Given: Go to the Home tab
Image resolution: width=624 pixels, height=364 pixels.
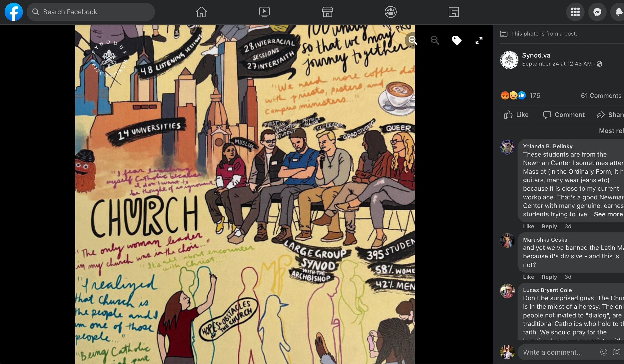Looking at the screenshot, I should 201,12.
